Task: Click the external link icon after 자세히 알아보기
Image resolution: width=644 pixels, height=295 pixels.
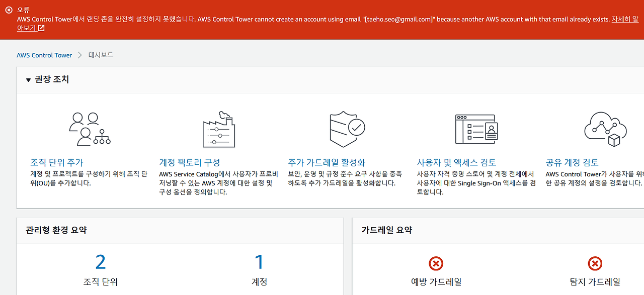Action: point(41,28)
